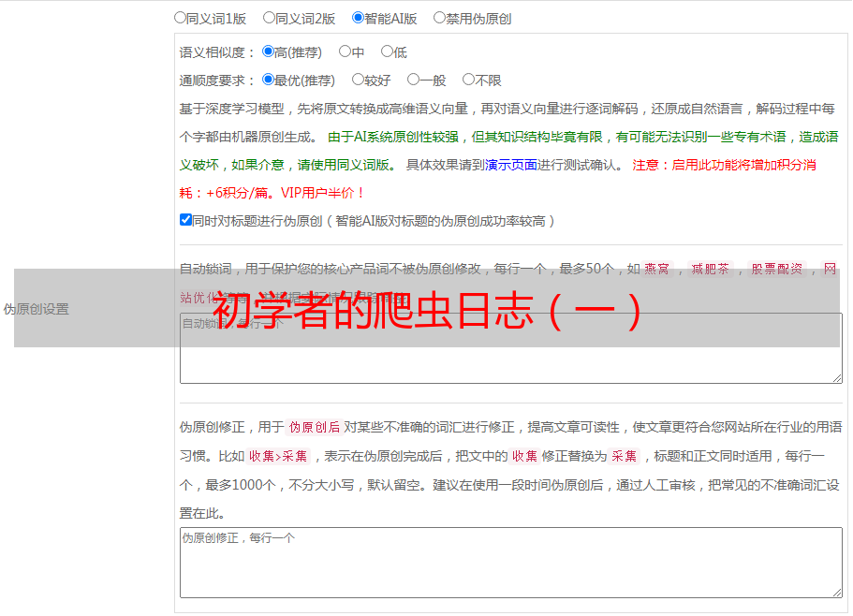Set 通顺度要求 to 一般
853x616 pixels.
[414, 80]
